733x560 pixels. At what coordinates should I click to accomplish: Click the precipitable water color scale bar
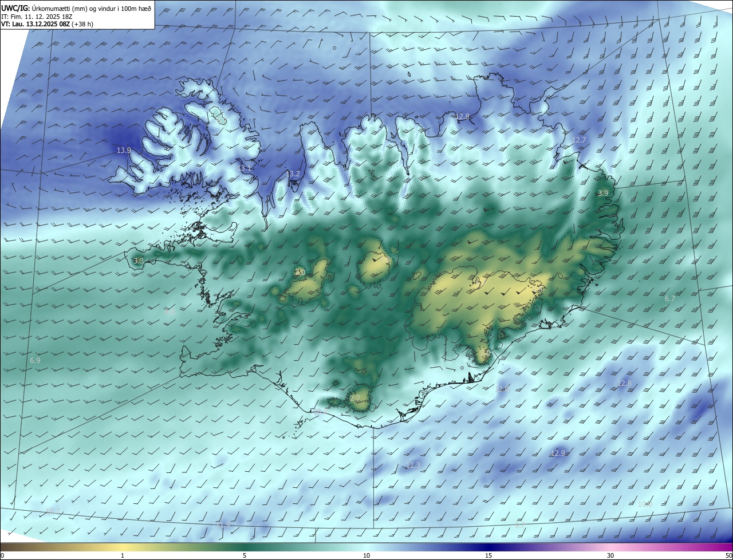coord(366,547)
